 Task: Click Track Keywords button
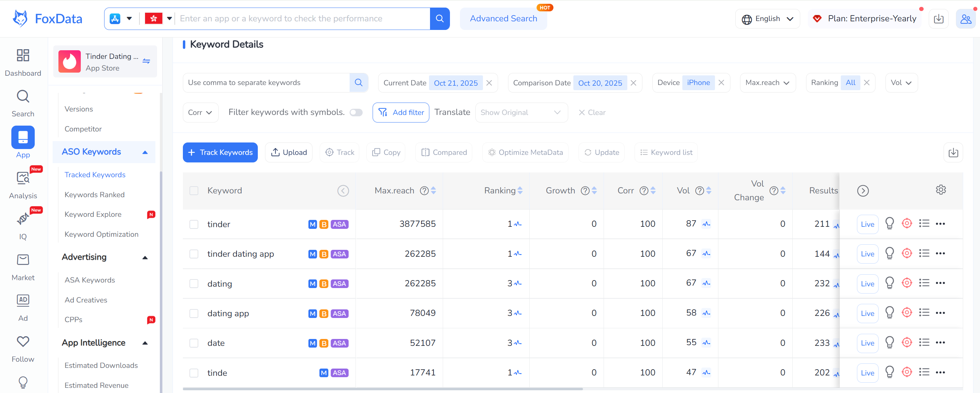pyautogui.click(x=220, y=153)
